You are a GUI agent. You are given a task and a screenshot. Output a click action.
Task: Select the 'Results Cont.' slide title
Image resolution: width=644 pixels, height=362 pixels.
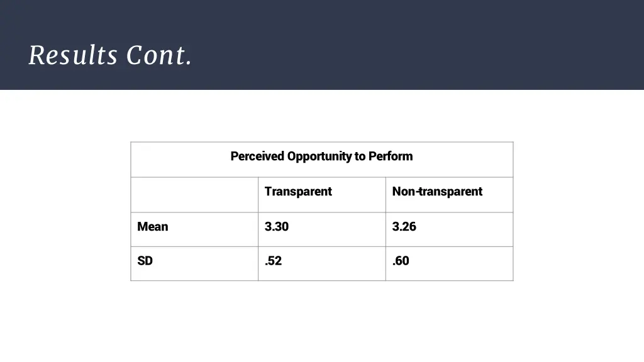pos(110,55)
